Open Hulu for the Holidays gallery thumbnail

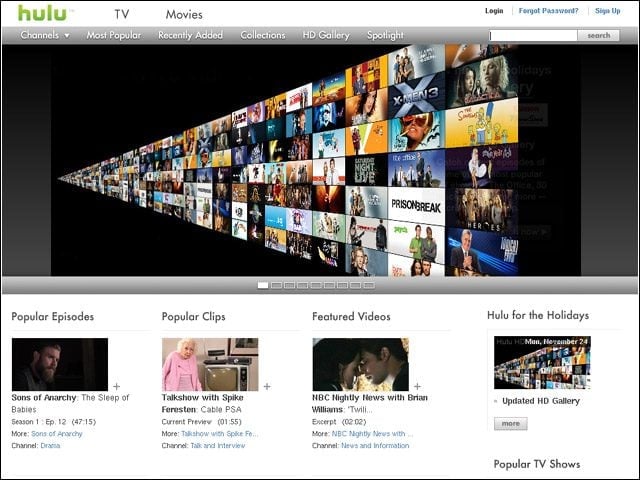click(542, 362)
